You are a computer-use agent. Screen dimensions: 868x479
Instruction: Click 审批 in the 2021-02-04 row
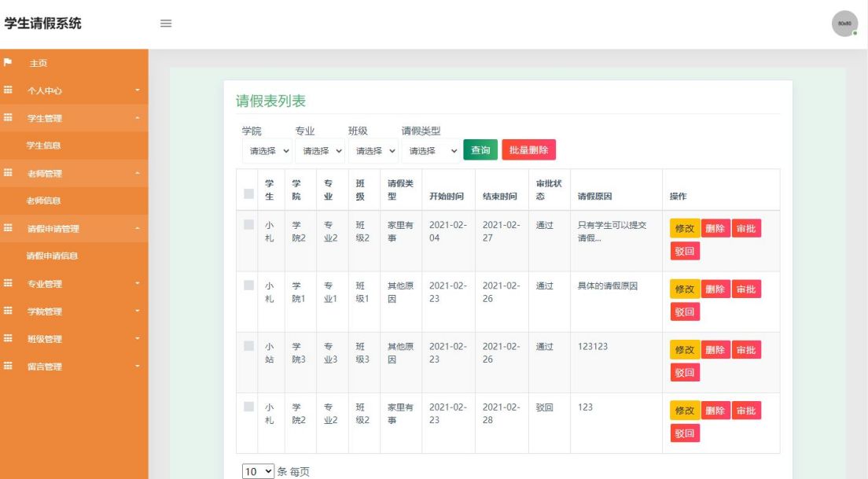pos(746,228)
